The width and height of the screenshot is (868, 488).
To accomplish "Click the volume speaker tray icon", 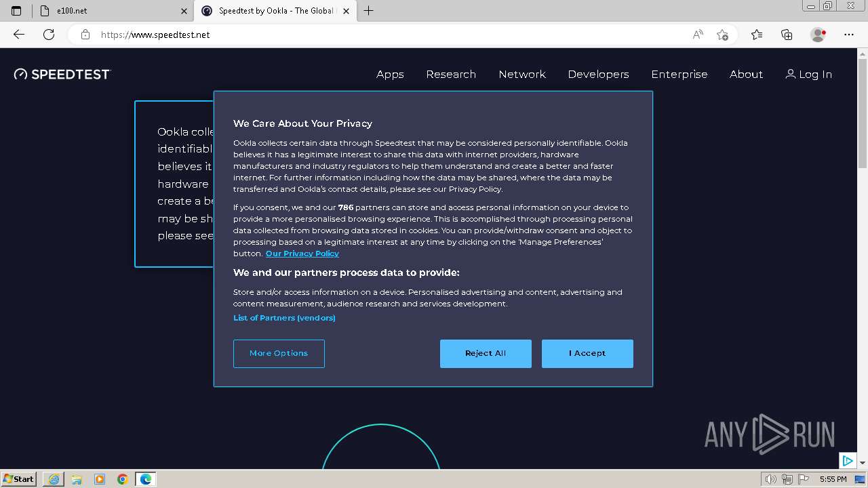I will click(x=771, y=479).
